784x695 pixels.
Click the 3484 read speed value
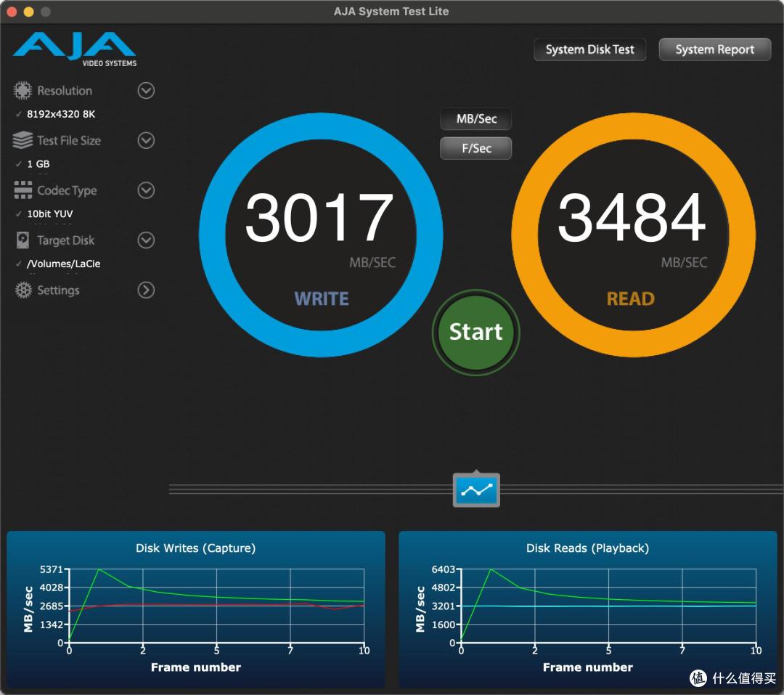pos(632,218)
